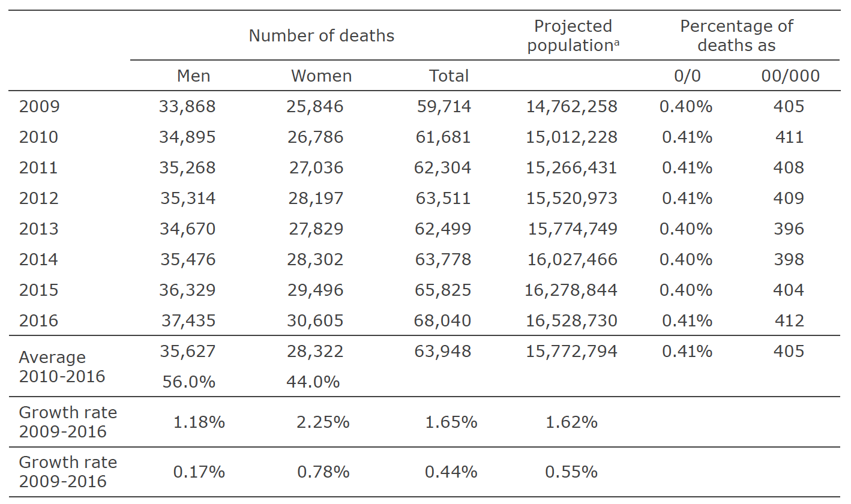This screenshot has width=851, height=504.
Task: Click total deaths value 63,511
Action: (443, 199)
